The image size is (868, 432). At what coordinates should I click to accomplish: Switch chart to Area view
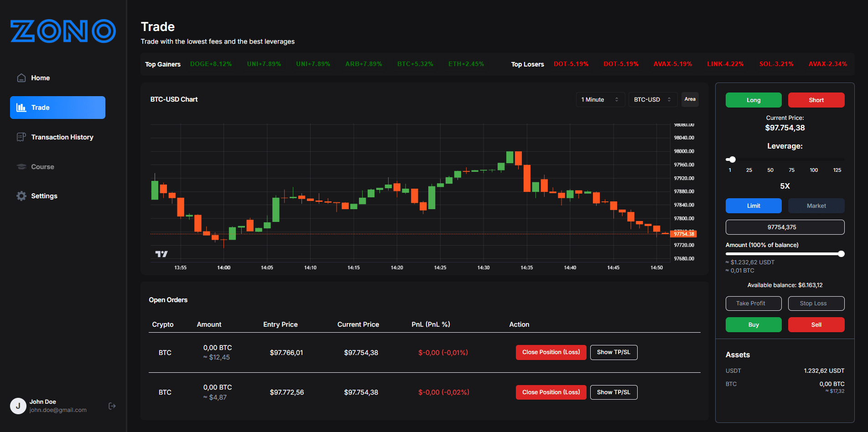(x=690, y=99)
